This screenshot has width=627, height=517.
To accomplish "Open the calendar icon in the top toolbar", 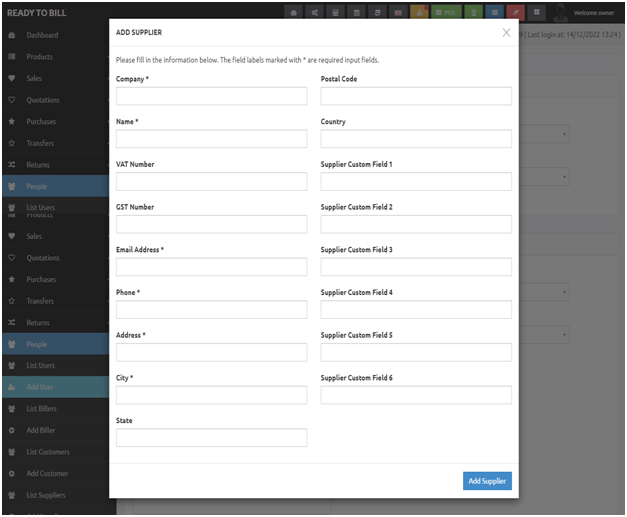I will click(x=357, y=12).
